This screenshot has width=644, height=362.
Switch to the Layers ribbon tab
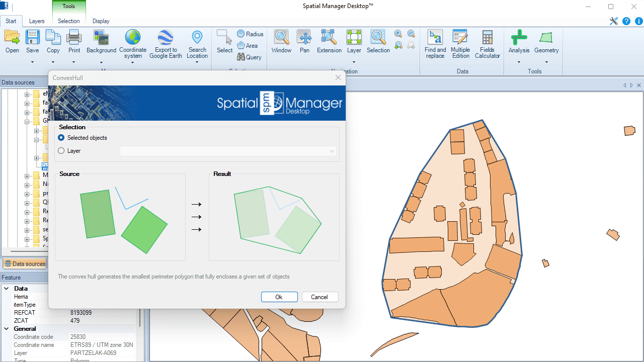[37, 21]
